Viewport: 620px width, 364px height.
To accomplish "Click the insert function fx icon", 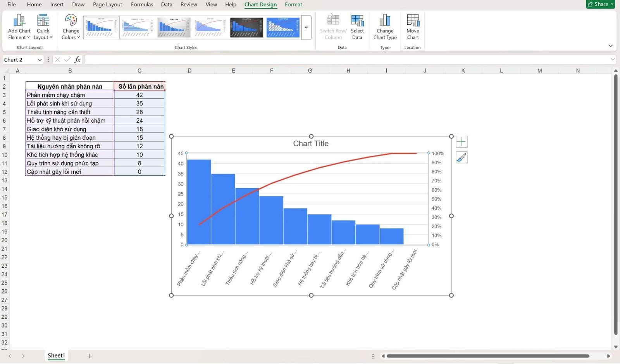I will coord(77,60).
